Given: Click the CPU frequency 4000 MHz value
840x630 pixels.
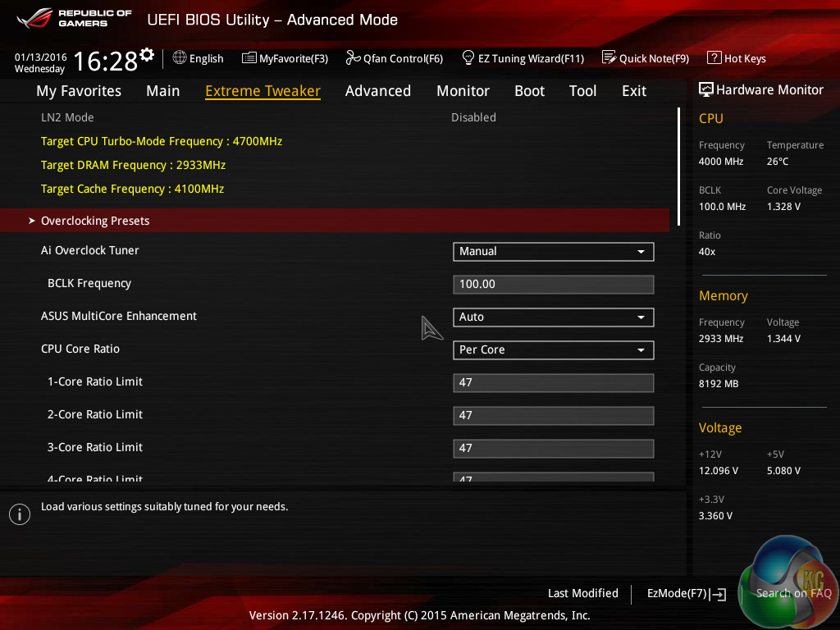Looking at the screenshot, I should [721, 162].
